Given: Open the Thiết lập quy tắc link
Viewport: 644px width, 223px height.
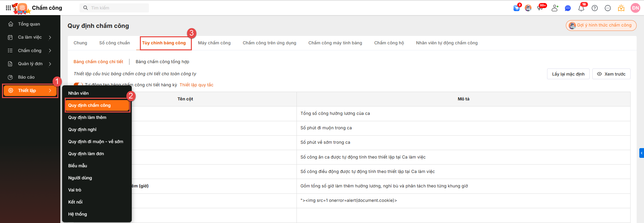Looking at the screenshot, I should pos(196,85).
